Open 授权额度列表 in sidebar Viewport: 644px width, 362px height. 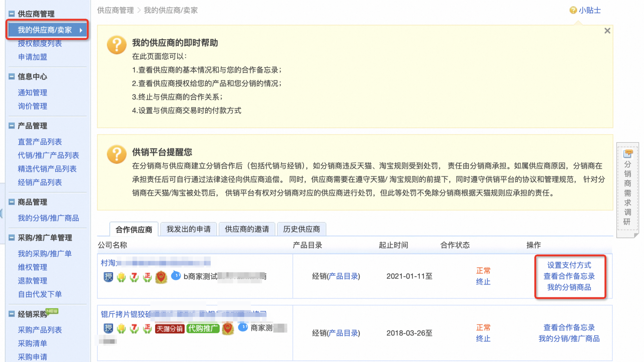point(40,43)
